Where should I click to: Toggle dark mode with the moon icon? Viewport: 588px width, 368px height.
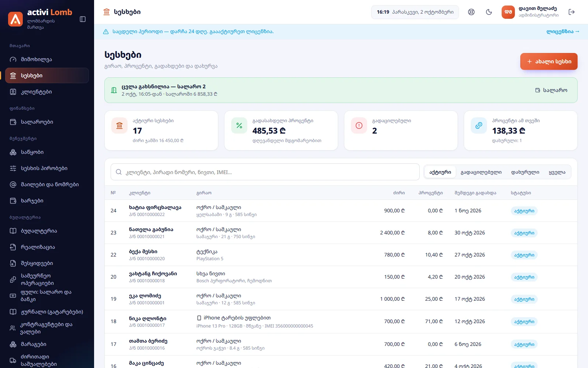489,12
